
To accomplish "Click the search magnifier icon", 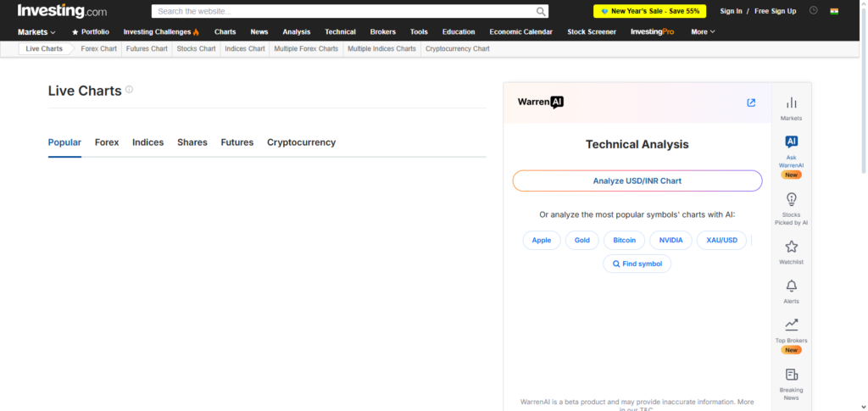I will tap(541, 12).
